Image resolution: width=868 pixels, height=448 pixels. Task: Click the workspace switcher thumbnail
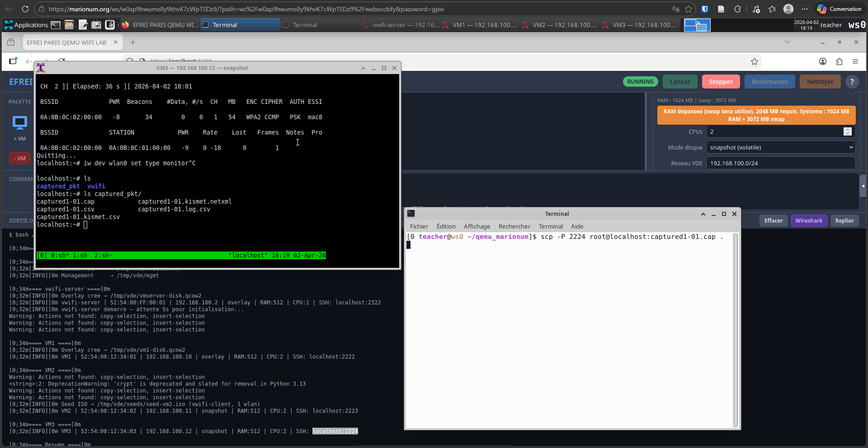tap(697, 25)
